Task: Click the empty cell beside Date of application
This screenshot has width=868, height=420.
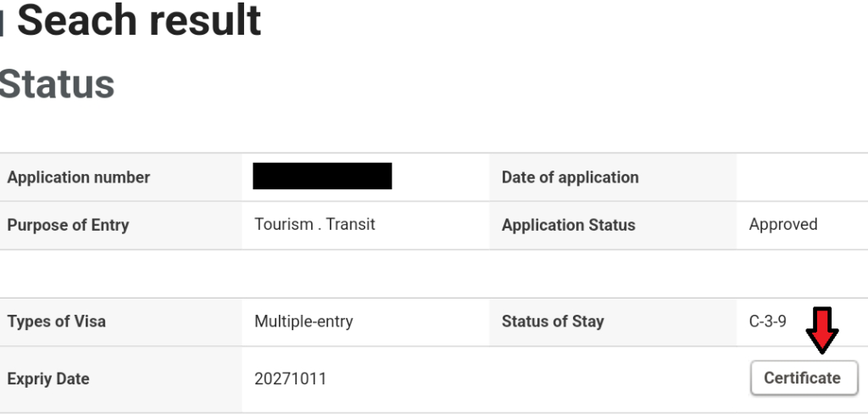Action: click(x=802, y=177)
